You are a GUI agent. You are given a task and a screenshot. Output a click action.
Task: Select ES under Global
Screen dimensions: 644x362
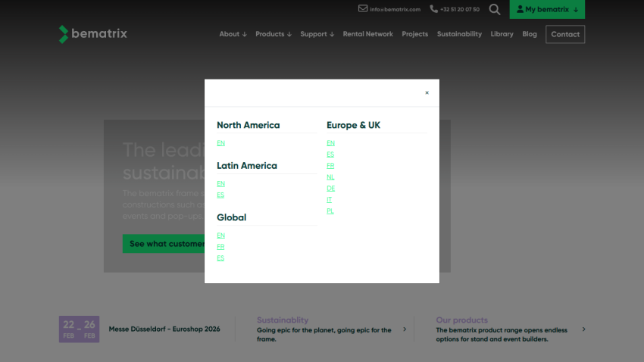tap(220, 257)
